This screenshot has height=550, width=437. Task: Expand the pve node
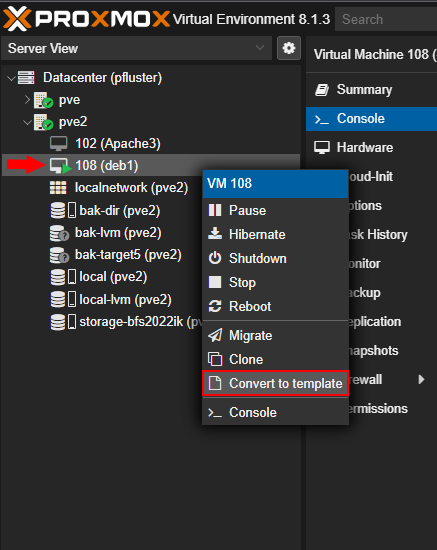tap(27, 100)
